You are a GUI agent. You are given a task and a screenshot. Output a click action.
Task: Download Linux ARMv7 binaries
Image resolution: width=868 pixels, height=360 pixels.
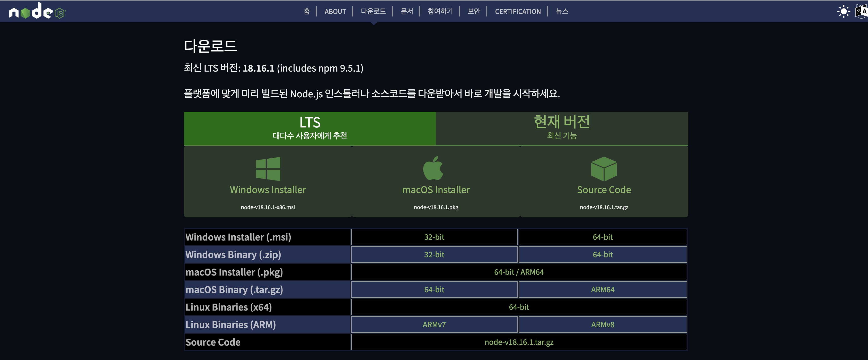434,325
